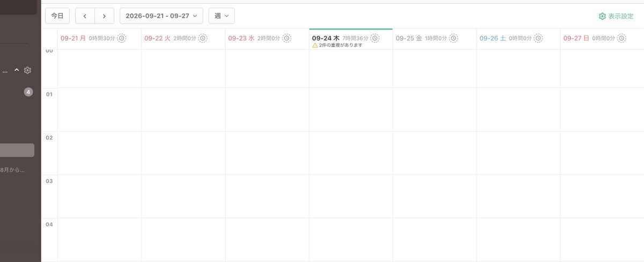This screenshot has width=644, height=262.
Task: Click the clock icon for 09-27 日
Action: click(x=621, y=38)
